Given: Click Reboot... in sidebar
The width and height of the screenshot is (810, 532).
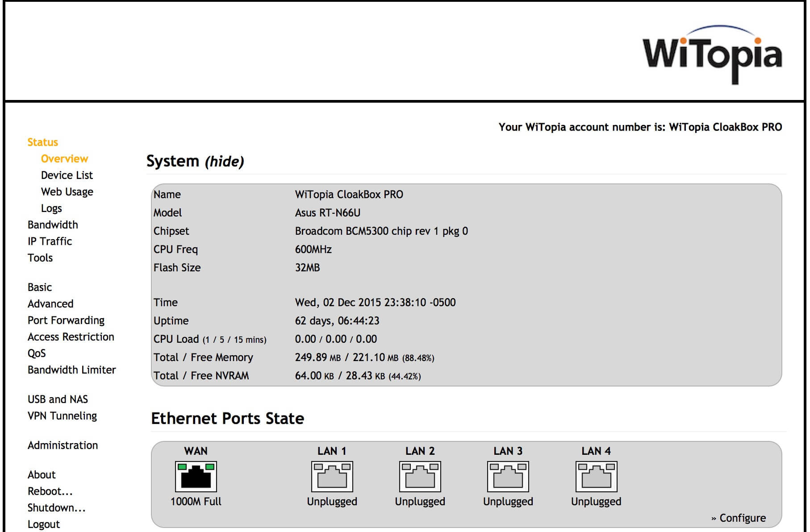Looking at the screenshot, I should 50,491.
